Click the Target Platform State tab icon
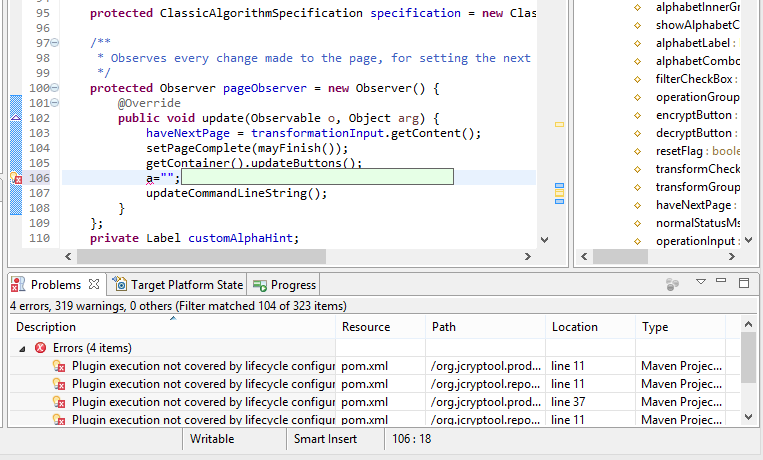 point(120,284)
